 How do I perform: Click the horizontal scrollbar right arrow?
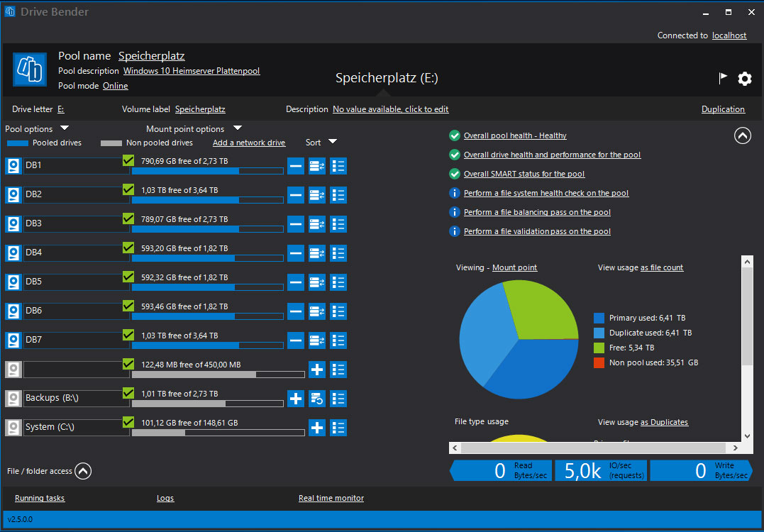coord(735,448)
